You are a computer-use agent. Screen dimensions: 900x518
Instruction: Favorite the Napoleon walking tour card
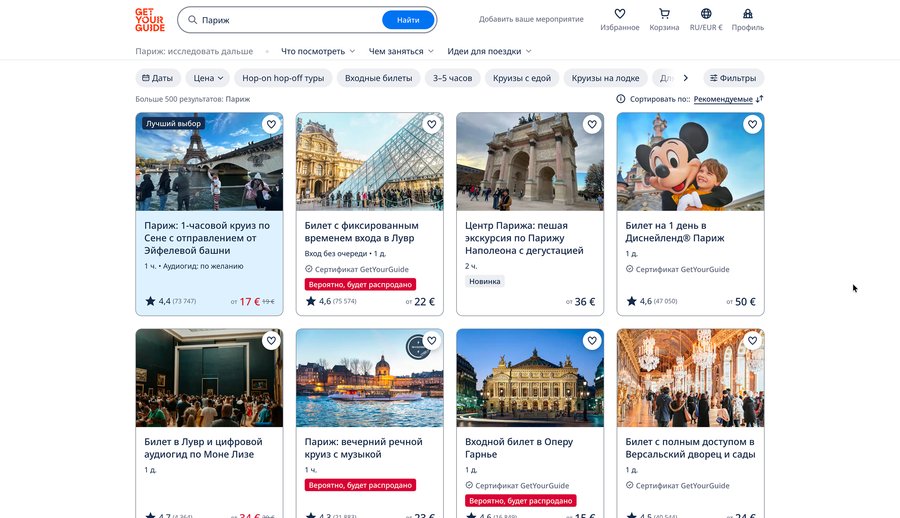pos(592,124)
